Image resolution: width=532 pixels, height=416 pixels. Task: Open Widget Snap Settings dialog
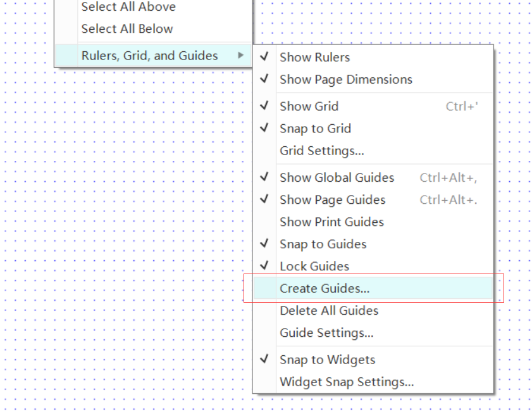coord(347,382)
